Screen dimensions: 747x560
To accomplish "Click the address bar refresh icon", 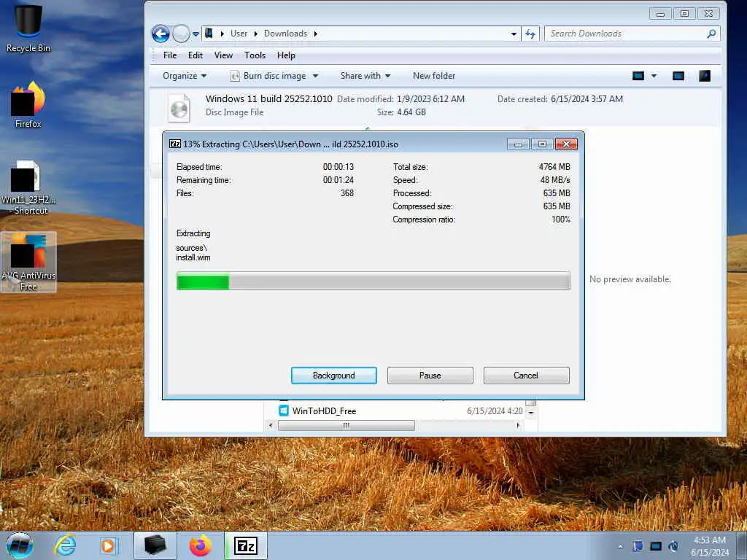I will 530,34.
